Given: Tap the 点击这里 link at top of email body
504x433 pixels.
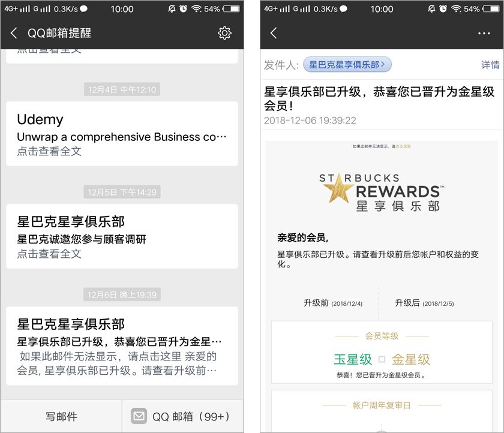Looking at the screenshot, I should pyautogui.click(x=403, y=146).
